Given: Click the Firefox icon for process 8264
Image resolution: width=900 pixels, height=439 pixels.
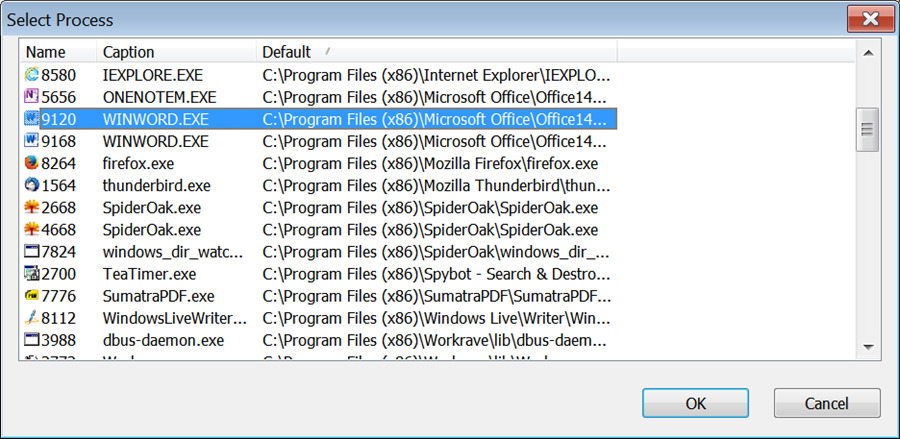Looking at the screenshot, I should 32,164.
